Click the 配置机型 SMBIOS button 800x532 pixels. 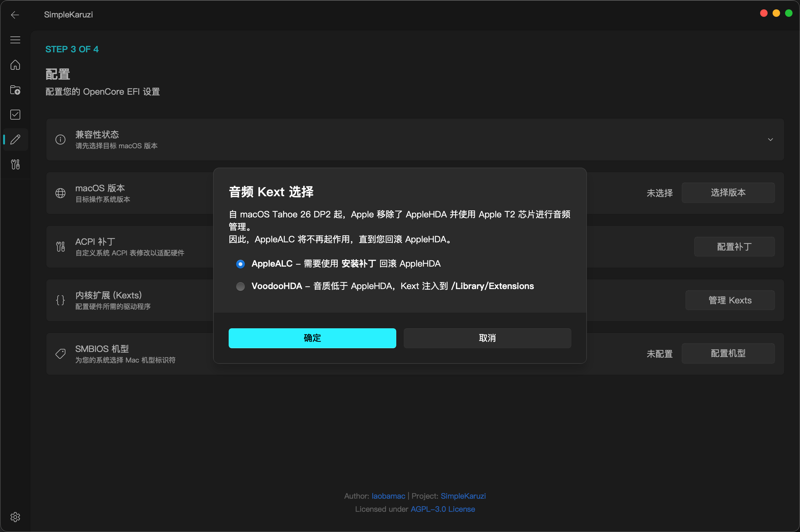point(728,354)
